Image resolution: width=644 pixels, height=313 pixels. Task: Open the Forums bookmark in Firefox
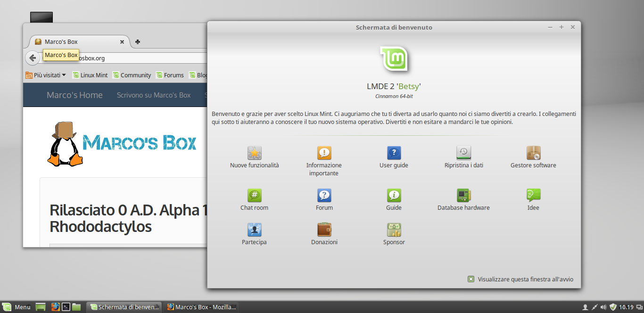coord(170,75)
